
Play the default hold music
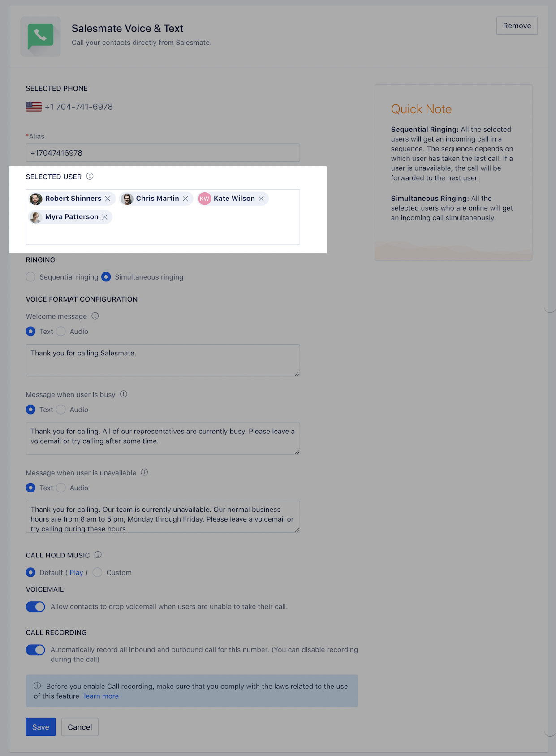(x=76, y=573)
